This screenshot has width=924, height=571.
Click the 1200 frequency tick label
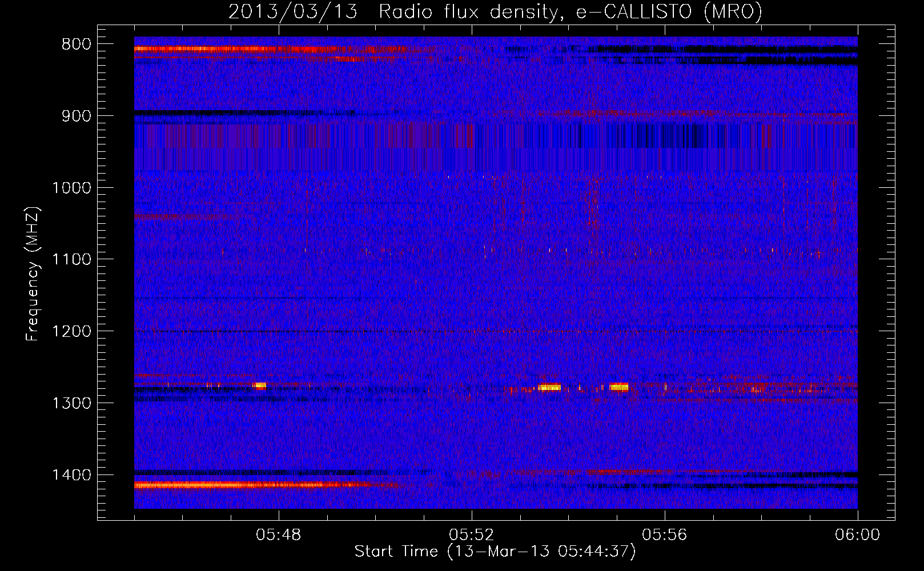[71, 332]
